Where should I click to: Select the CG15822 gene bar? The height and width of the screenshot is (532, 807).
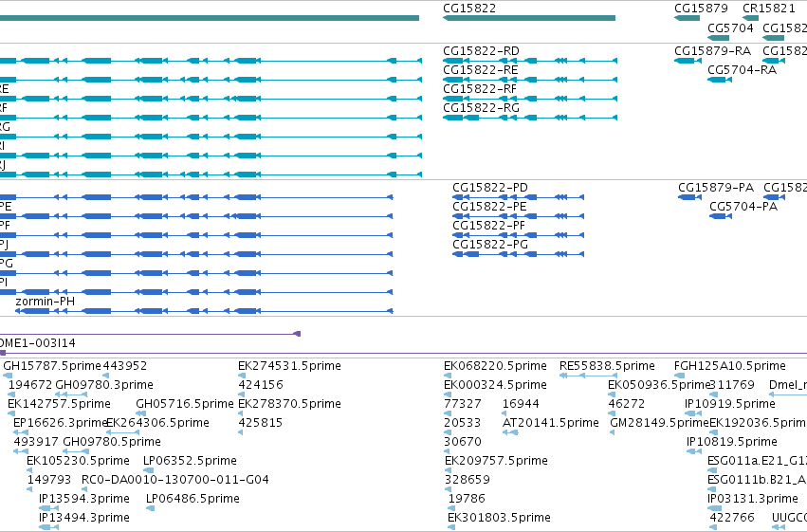(529, 18)
